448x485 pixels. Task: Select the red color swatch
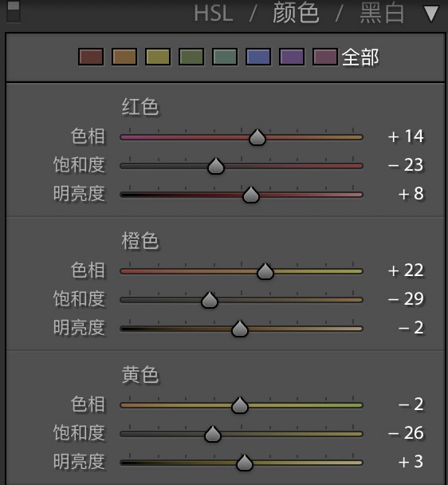[91, 57]
